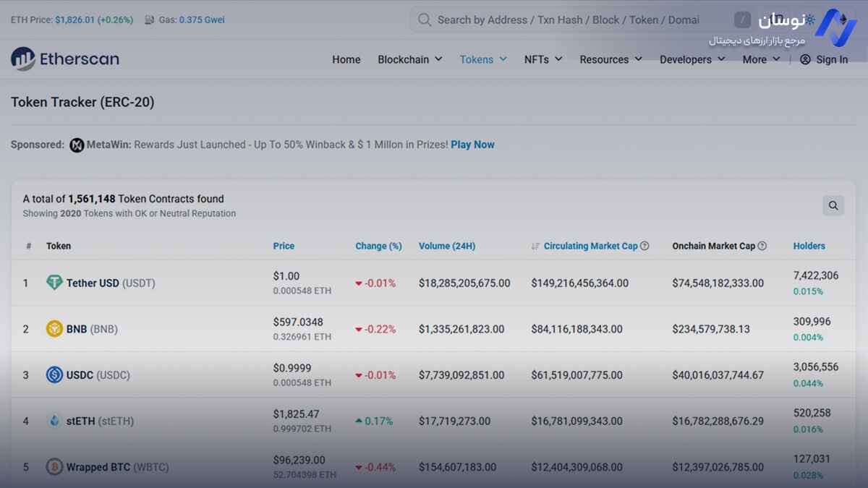The image size is (868, 488).
Task: Click the info icon next to Circulating Market Cap
Action: tap(644, 246)
